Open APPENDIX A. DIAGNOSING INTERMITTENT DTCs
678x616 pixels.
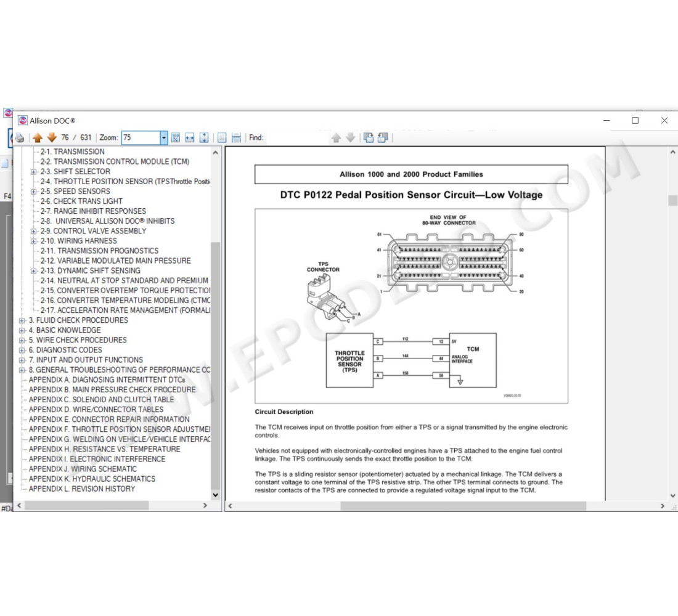tap(107, 380)
